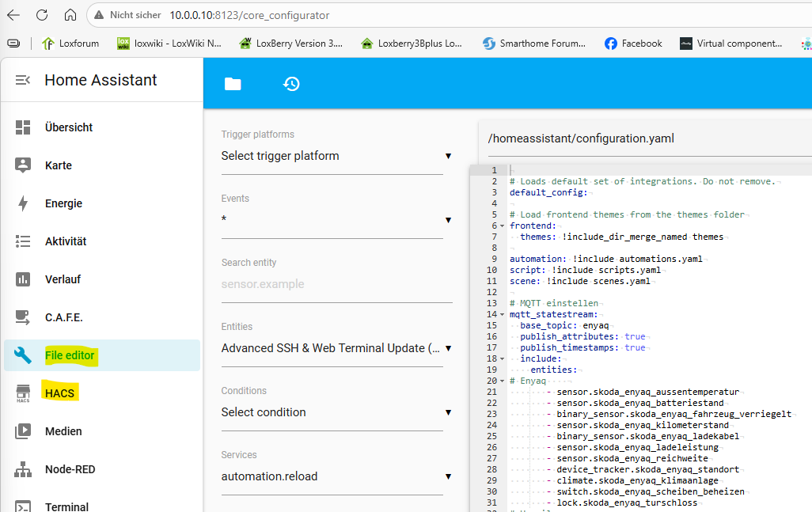
Task: Expand the Select trigger platform dropdown
Action: point(448,156)
